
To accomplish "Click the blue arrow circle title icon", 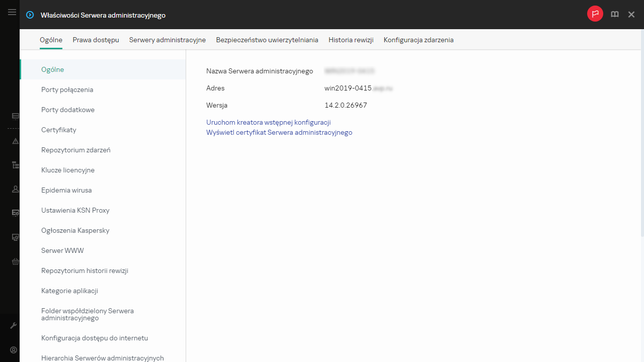I will 30,15.
